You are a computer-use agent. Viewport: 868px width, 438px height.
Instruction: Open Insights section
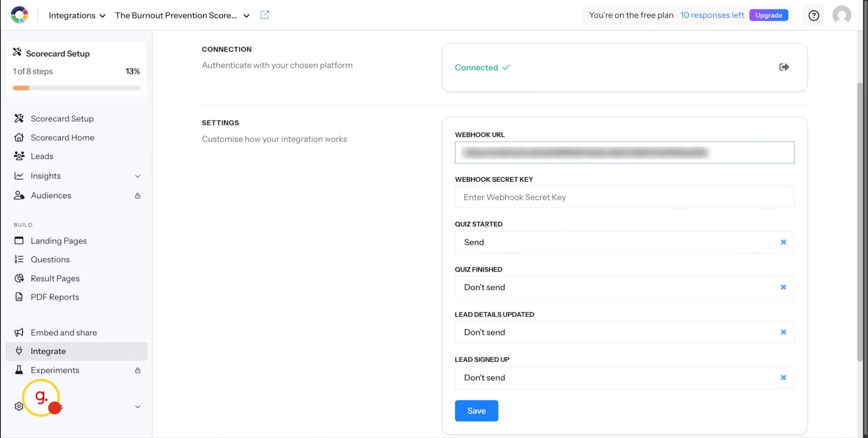[x=77, y=176]
